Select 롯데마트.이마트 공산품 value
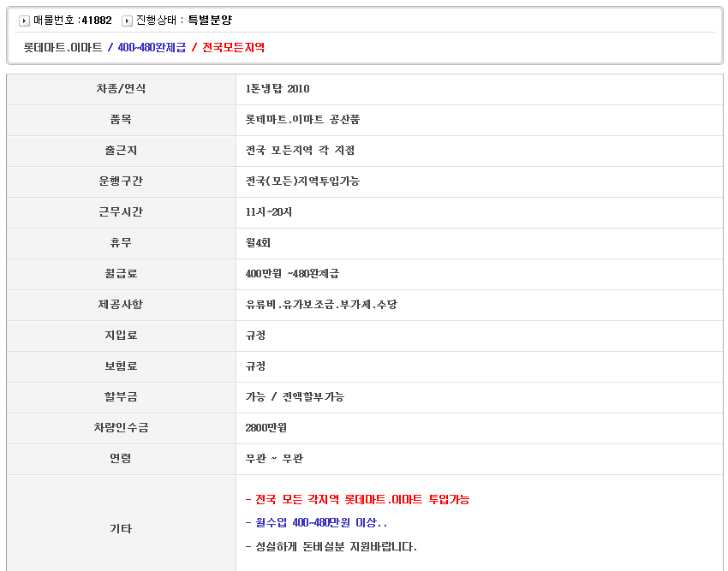Image resolution: width=728 pixels, height=571 pixels. [x=302, y=120]
